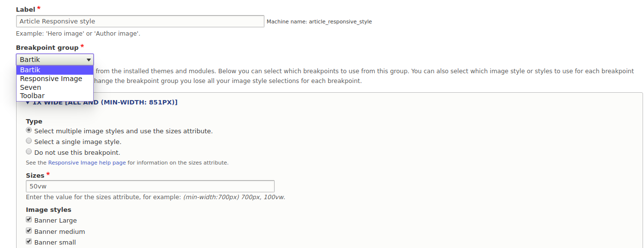Viewport: 644px width, 248px height.
Task: Select multiple image styles radio option
Action: 29,130
